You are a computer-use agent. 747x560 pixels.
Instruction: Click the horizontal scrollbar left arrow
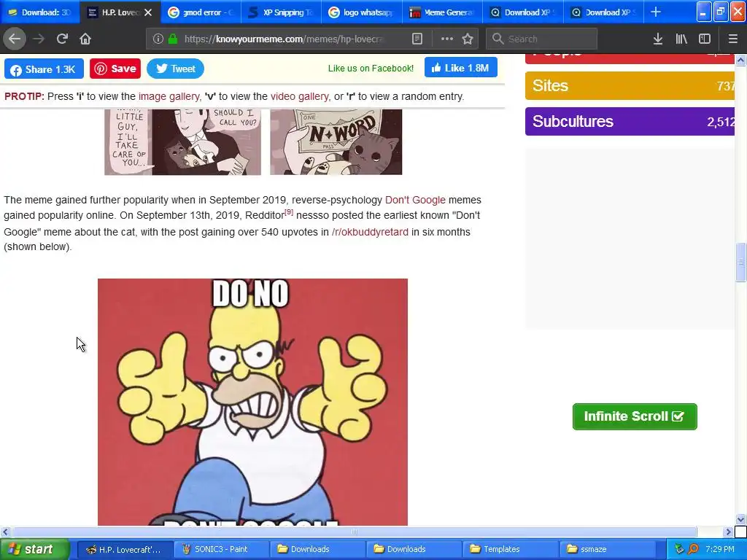[5, 532]
